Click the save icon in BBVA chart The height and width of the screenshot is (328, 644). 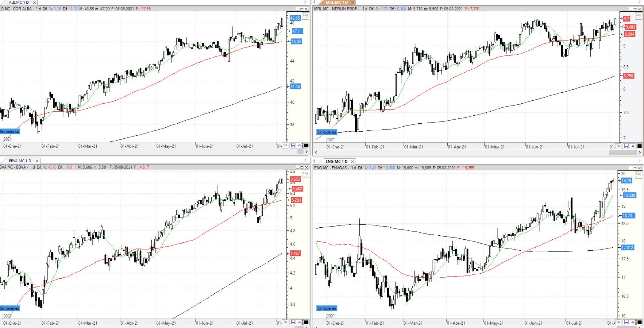click(x=293, y=322)
